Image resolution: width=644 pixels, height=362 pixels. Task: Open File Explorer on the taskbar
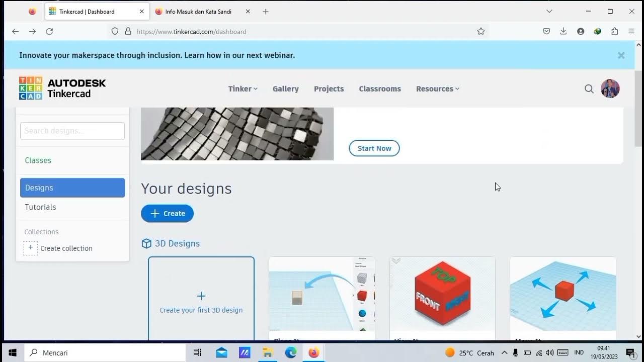pos(268,352)
